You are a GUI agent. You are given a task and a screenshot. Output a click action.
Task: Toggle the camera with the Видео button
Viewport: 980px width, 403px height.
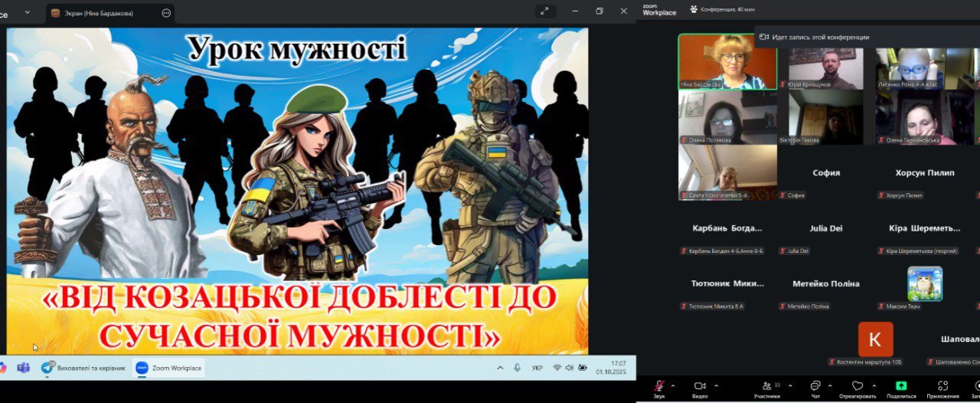(x=699, y=386)
